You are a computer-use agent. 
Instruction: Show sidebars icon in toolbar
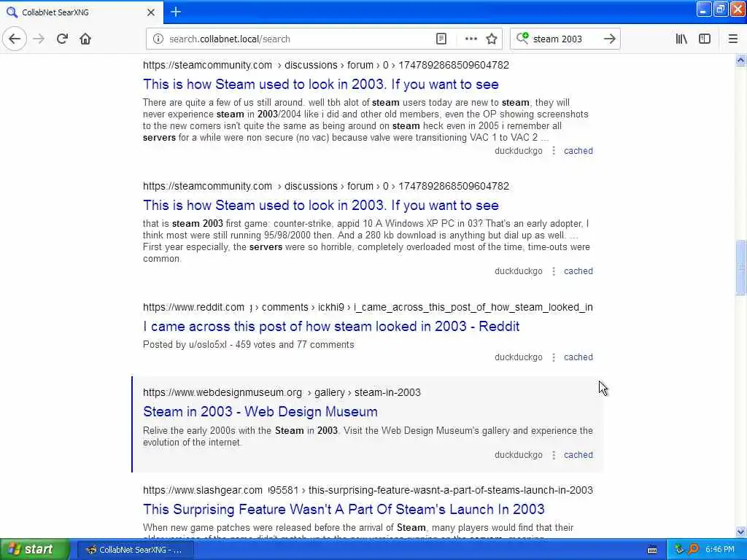(x=705, y=39)
